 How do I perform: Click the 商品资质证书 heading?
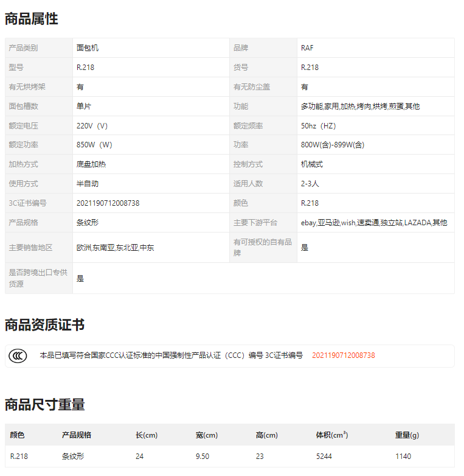44,324
